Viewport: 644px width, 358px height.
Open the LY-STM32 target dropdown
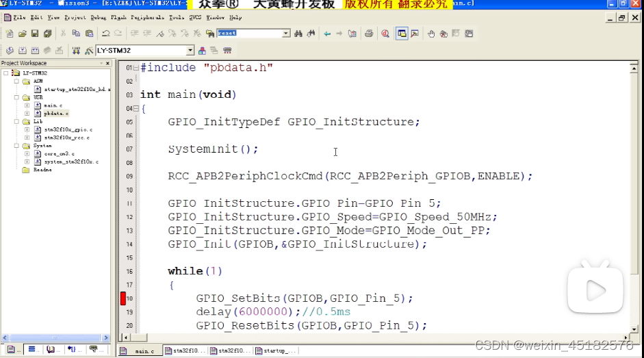(x=190, y=51)
